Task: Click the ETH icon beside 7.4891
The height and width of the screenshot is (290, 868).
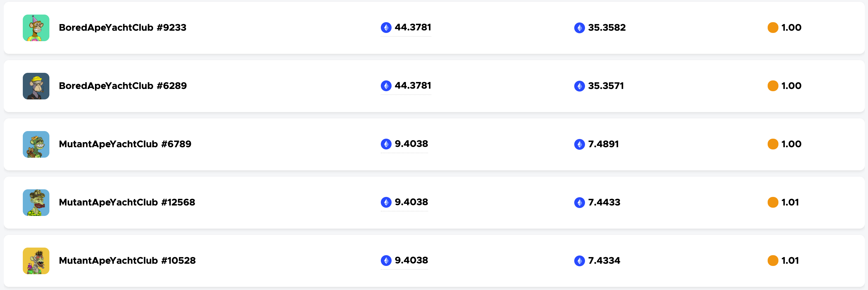Action: pyautogui.click(x=579, y=144)
